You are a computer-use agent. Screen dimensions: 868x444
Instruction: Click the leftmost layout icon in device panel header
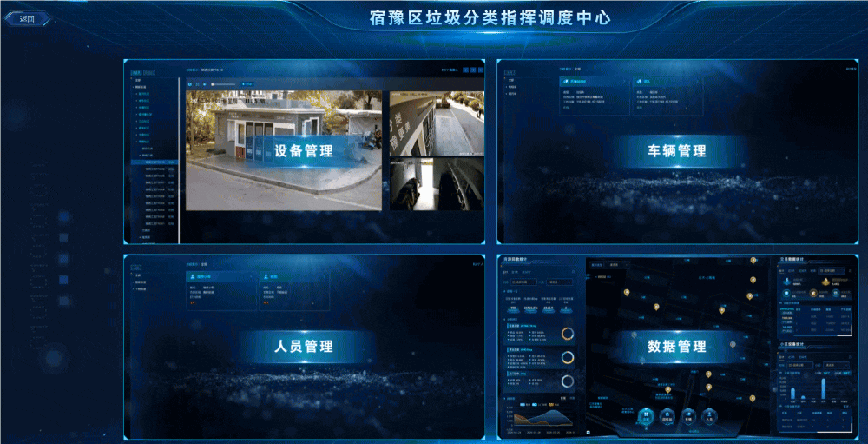(x=466, y=69)
